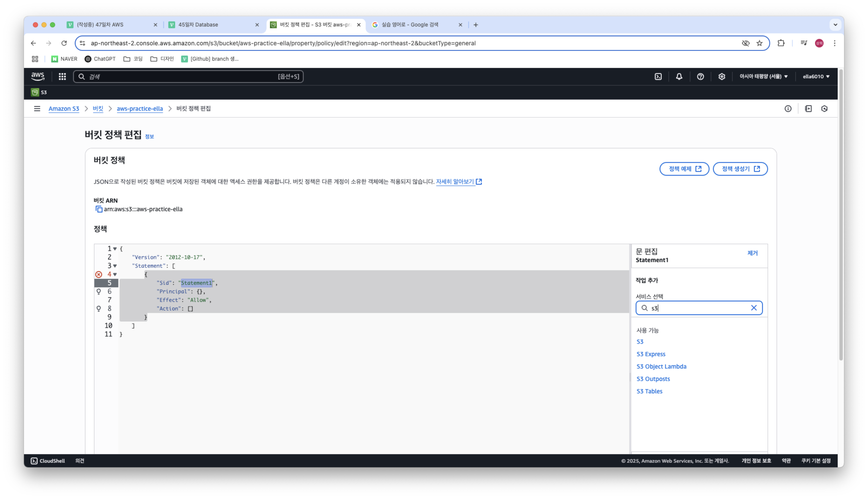The image size is (868, 499).
Task: Click the 정보 link beside page title
Action: click(150, 136)
